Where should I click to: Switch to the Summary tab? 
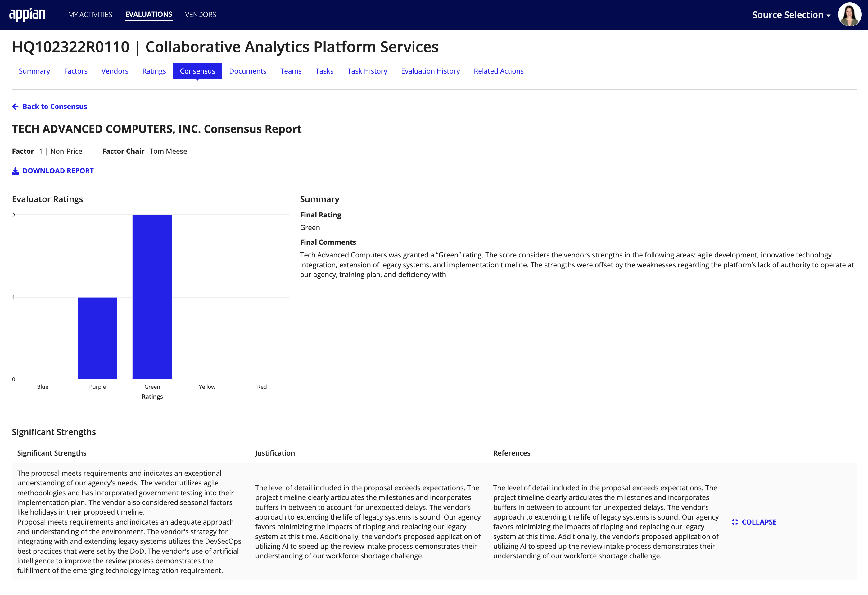coord(34,71)
